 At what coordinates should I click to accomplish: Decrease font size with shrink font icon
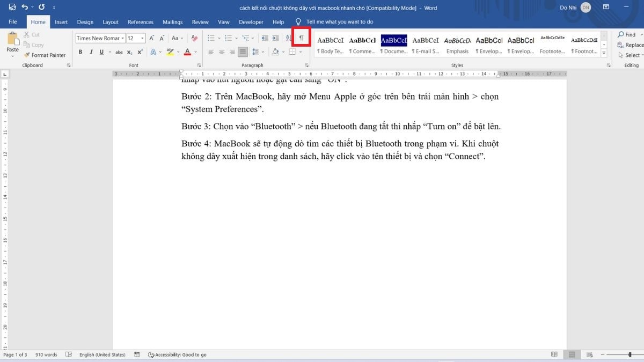[162, 38]
